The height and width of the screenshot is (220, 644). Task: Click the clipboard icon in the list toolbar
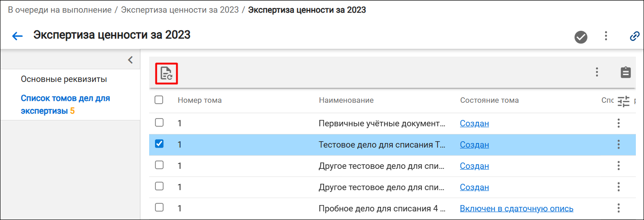click(625, 72)
